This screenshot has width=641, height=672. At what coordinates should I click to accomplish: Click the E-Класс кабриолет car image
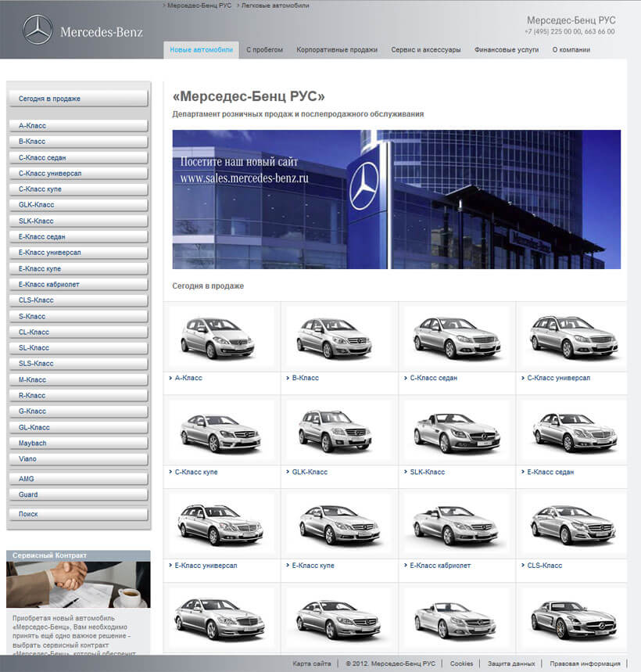click(457, 525)
